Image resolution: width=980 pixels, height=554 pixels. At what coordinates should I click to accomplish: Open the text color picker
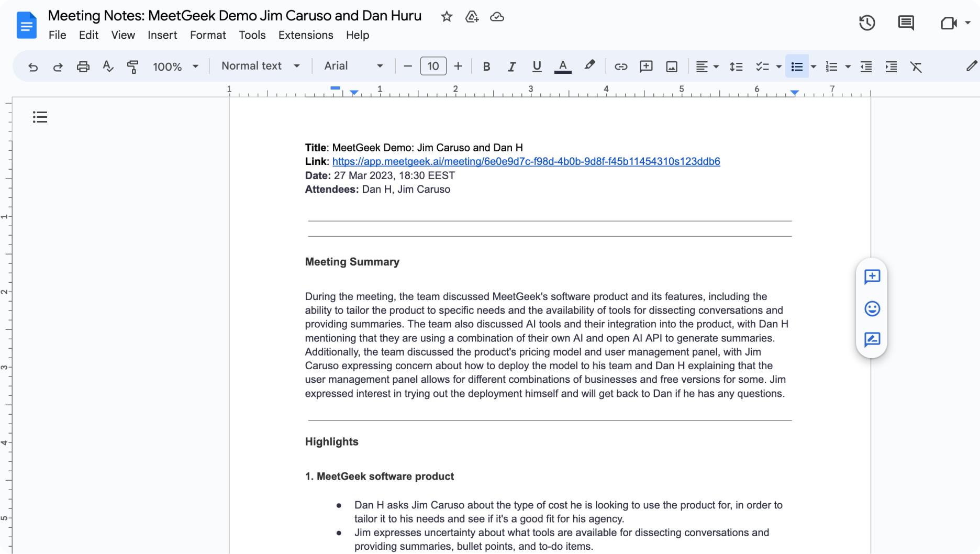click(563, 67)
